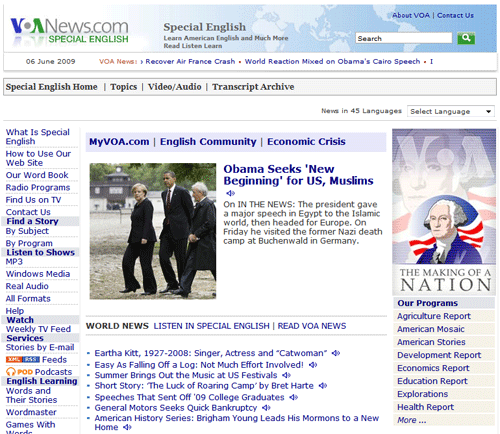
Task: Play audio icon beside Summer Brings Out the Music
Action: (x=286, y=375)
